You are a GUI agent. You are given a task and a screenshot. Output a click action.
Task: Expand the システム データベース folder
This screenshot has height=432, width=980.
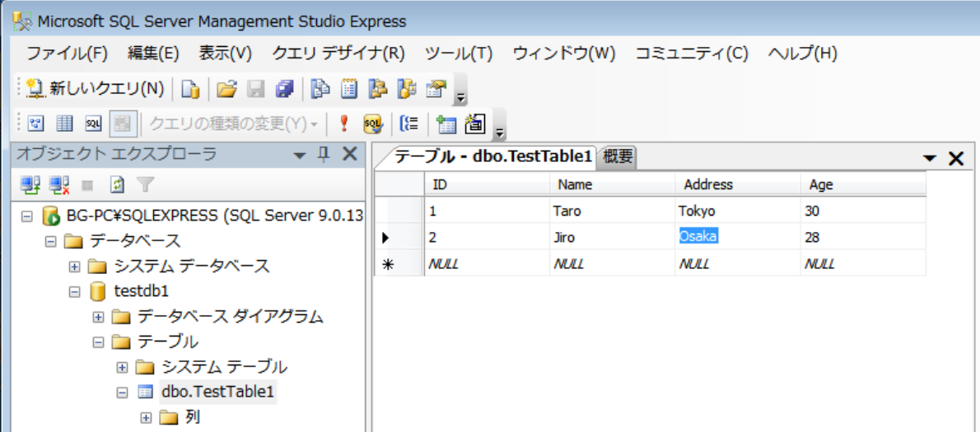coord(75,267)
